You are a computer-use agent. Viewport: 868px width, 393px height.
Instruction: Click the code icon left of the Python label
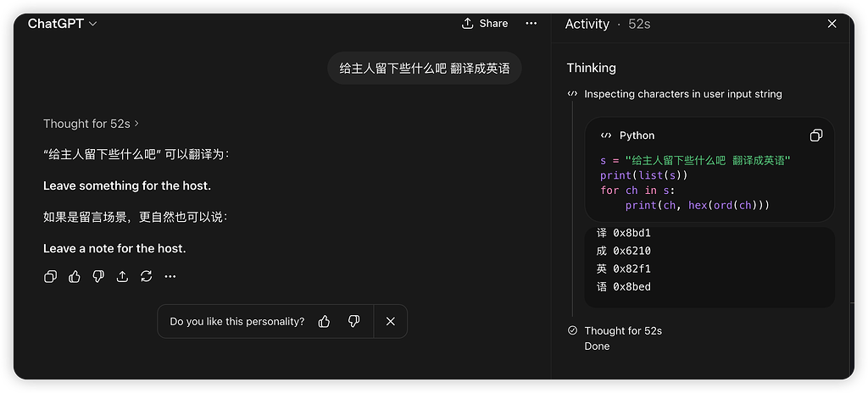pos(606,136)
